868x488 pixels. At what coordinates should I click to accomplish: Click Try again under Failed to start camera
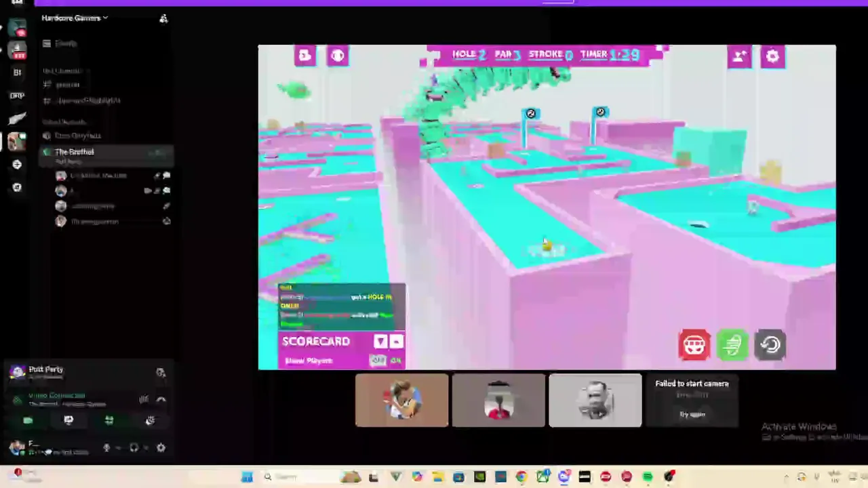tap(692, 414)
